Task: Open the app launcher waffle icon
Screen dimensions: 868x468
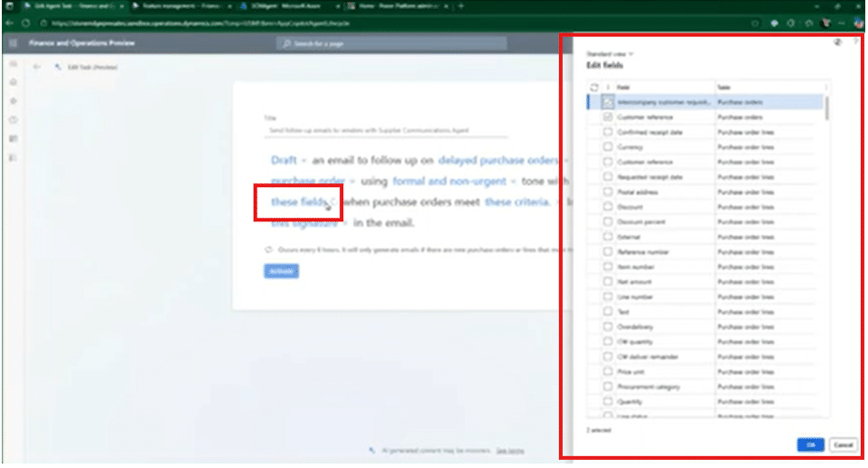Action: click(x=14, y=43)
